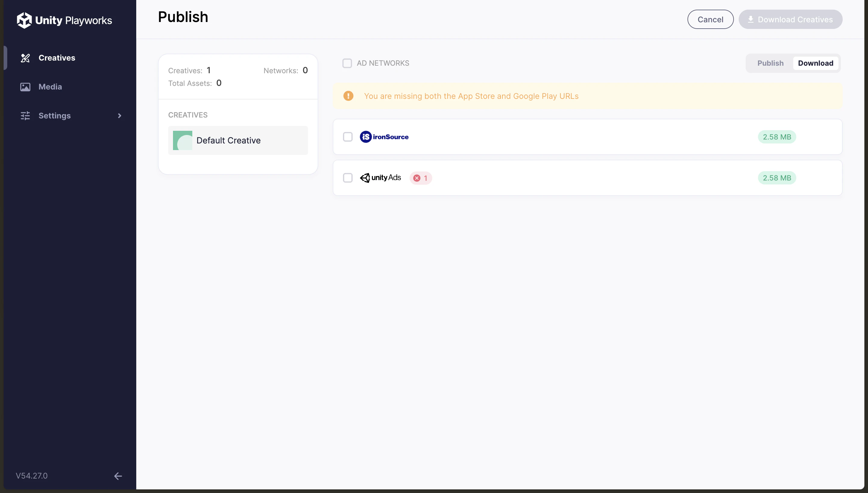This screenshot has width=868, height=493.
Task: Open the Creatives menu label in the sidebar
Action: tap(57, 58)
